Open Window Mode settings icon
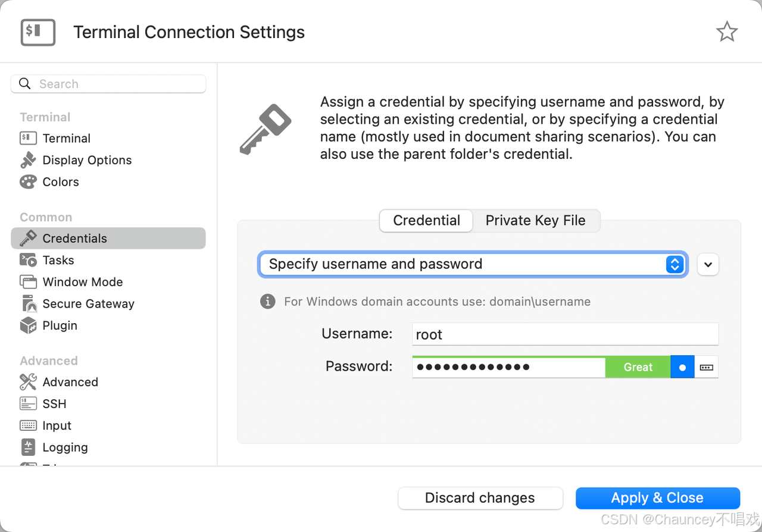 tap(28, 282)
